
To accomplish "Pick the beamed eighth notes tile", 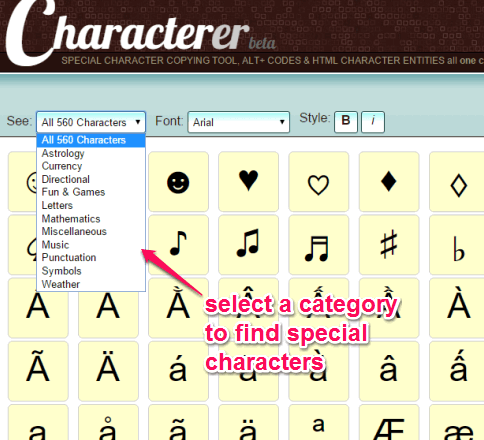I will 249,245.
